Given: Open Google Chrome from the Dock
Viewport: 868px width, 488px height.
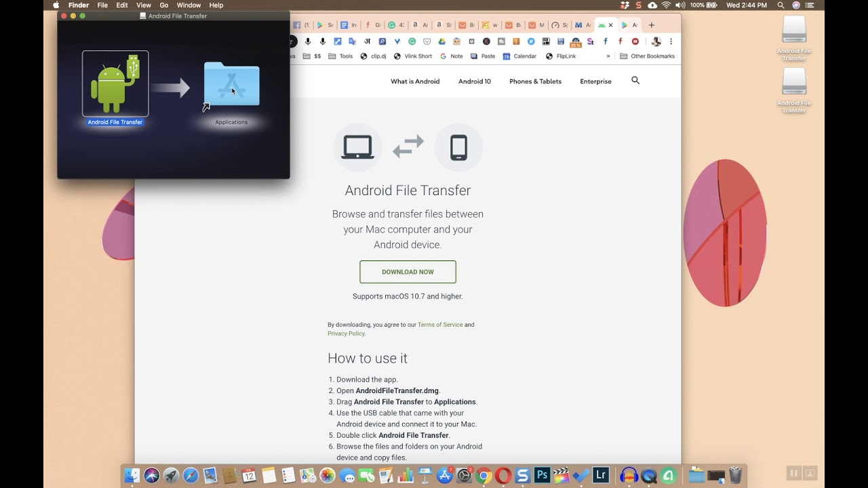Looking at the screenshot, I should pyautogui.click(x=484, y=476).
